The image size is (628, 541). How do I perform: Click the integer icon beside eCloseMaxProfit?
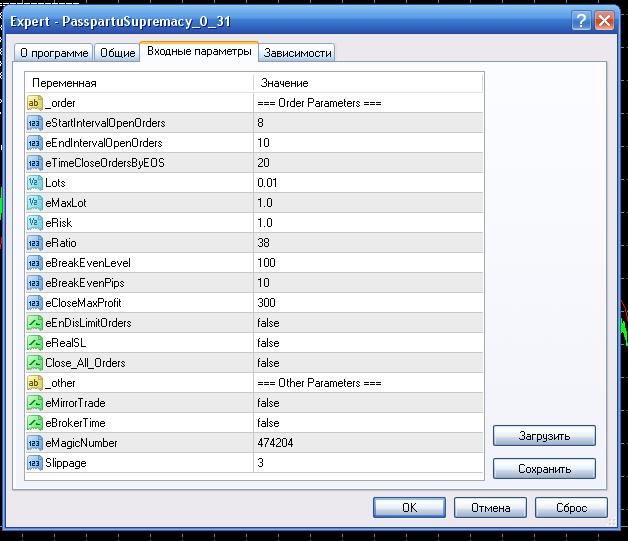35,303
